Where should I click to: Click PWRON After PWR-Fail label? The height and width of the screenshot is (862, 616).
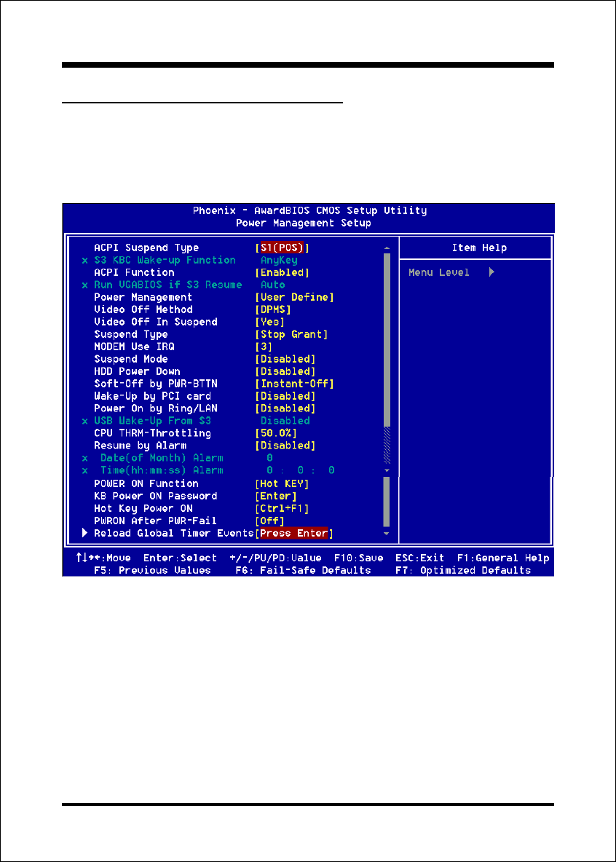(x=156, y=521)
